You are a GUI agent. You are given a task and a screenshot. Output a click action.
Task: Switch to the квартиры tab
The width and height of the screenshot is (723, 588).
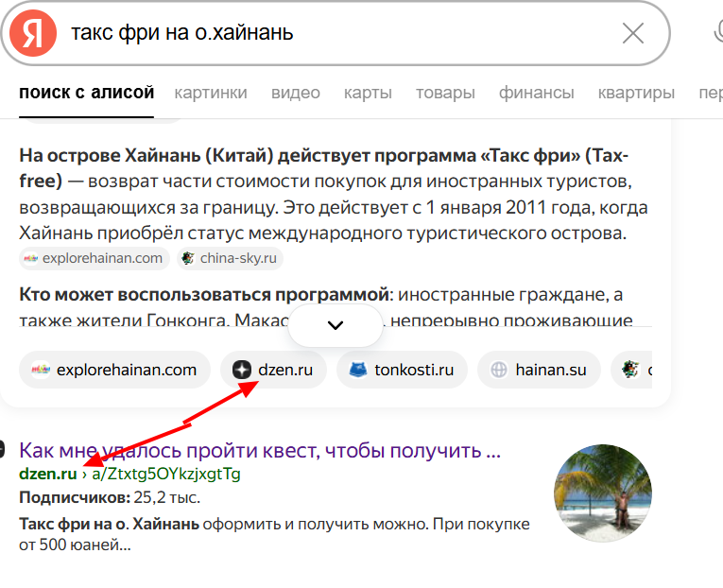click(x=636, y=93)
